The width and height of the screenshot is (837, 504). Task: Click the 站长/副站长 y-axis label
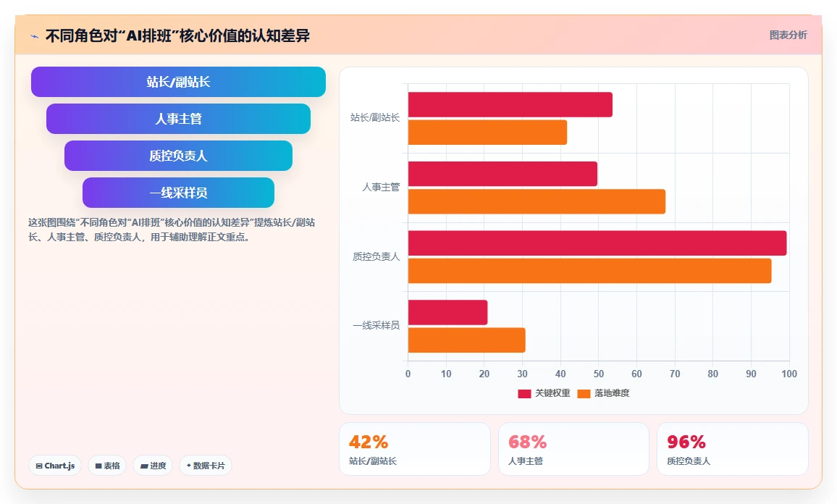tap(375, 117)
